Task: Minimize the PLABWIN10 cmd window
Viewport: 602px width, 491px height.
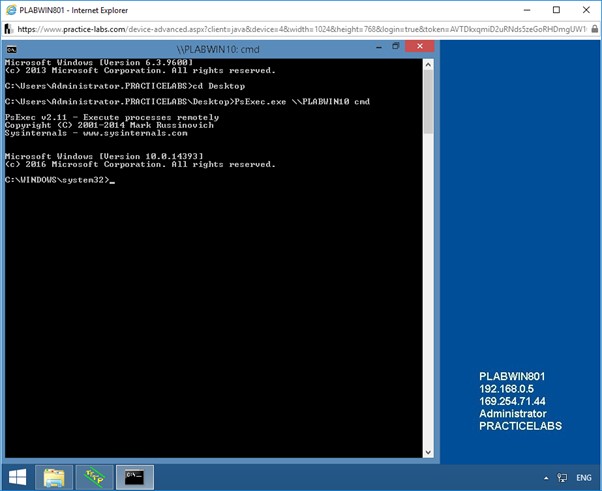Action: [379, 47]
